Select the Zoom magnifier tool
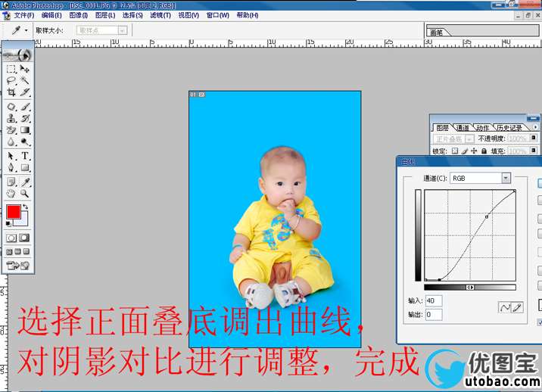The height and width of the screenshot is (392, 542). (24, 194)
